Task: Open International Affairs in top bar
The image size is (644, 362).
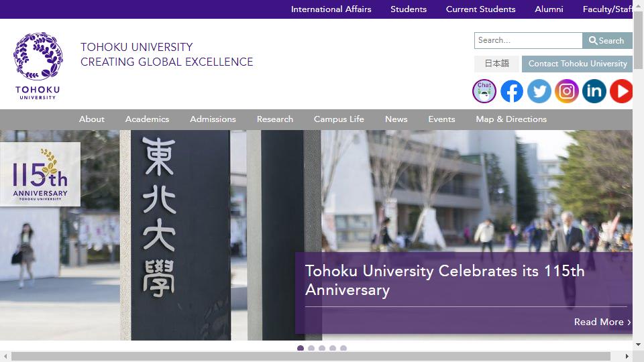Action: pyautogui.click(x=331, y=9)
